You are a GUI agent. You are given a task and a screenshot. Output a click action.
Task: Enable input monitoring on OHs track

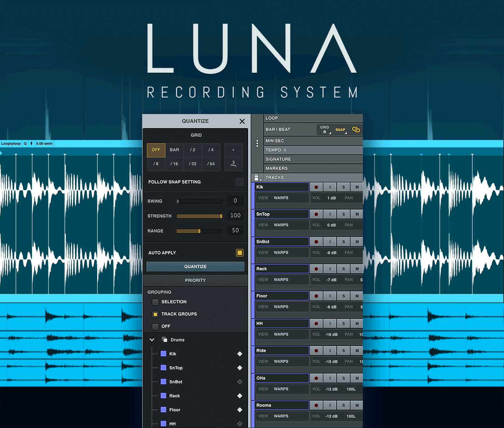pyautogui.click(x=330, y=378)
